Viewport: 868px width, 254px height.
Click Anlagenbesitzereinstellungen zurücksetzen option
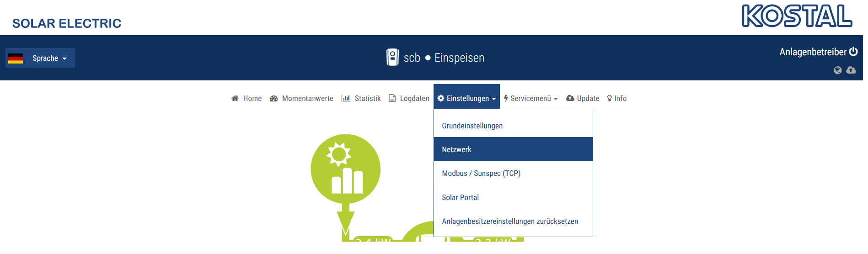tap(509, 221)
